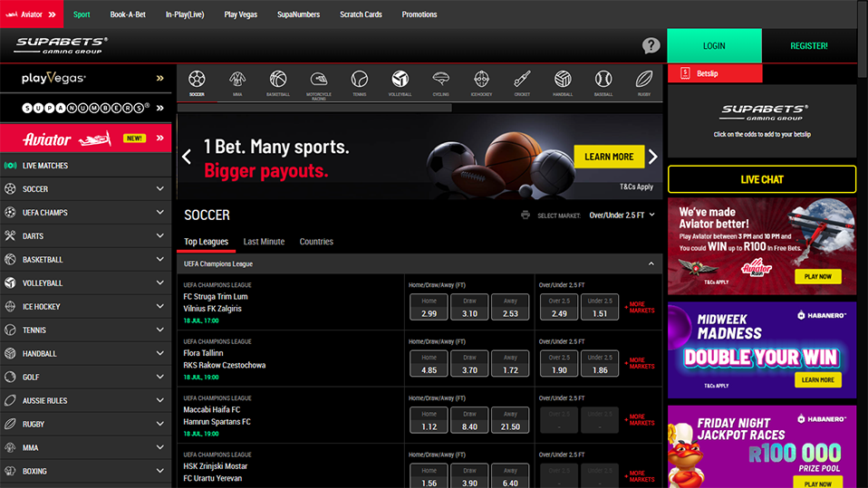Switch to the Last Minute tab
The height and width of the screenshot is (488, 868).
264,242
